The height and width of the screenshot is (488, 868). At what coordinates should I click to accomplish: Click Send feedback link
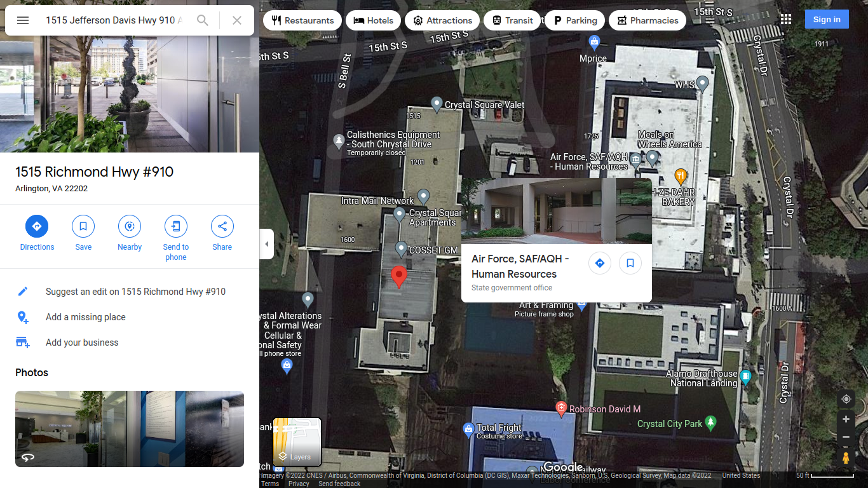(339, 484)
